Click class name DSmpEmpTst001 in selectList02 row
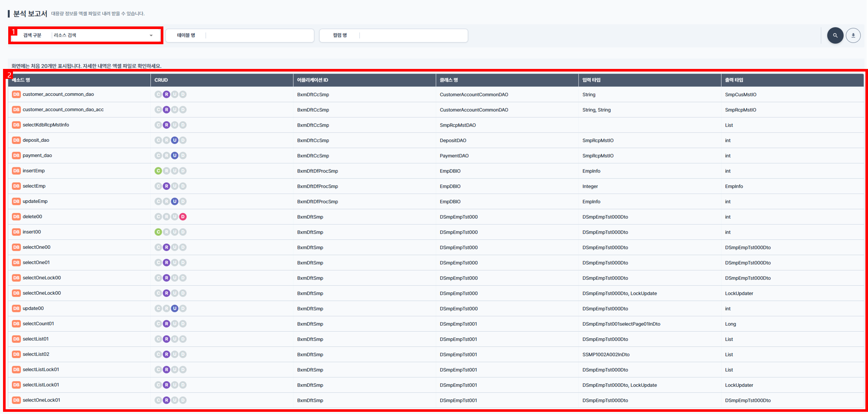This screenshot has width=868, height=414. (x=458, y=355)
